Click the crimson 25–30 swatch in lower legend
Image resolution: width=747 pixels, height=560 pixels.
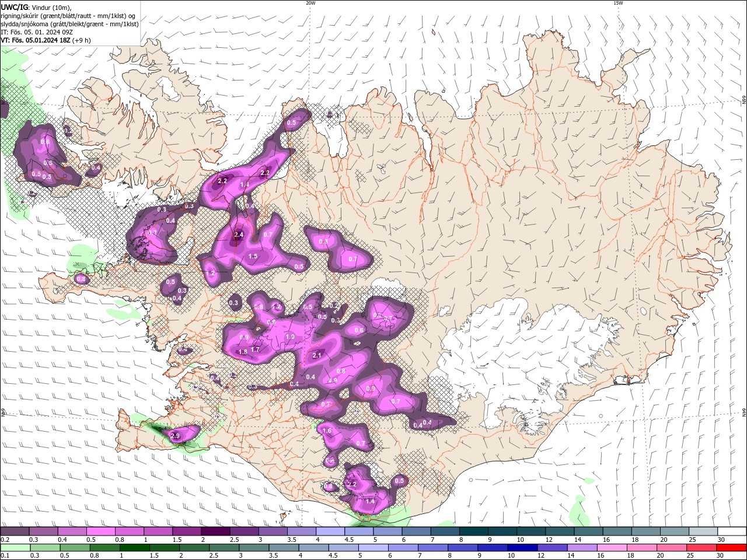tap(701, 548)
